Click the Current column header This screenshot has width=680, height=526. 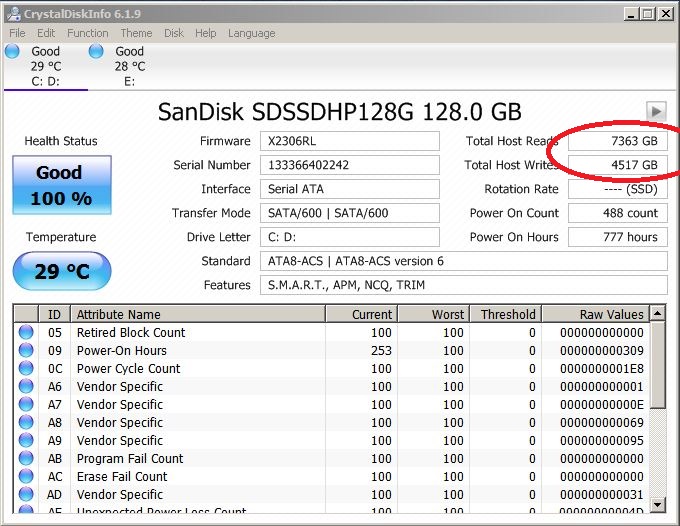pos(361,314)
